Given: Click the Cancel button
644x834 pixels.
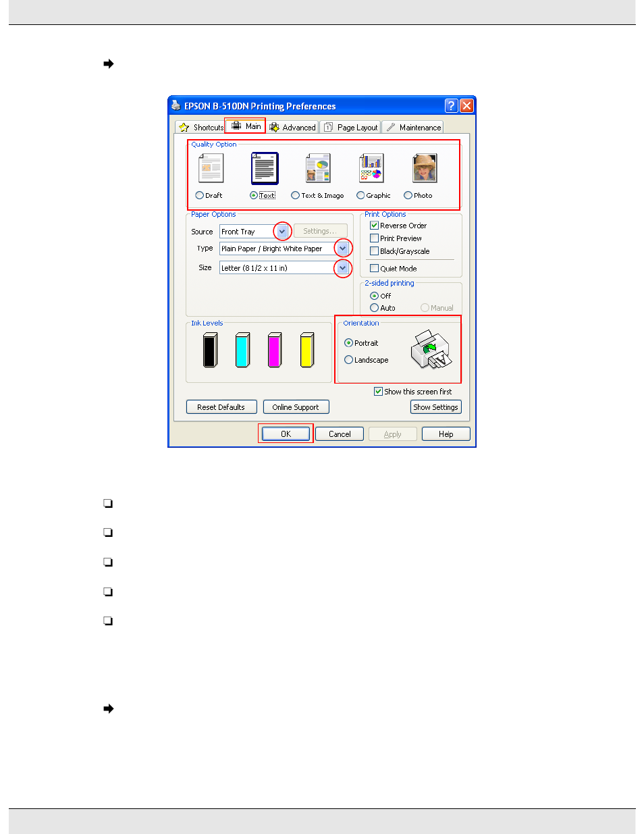Looking at the screenshot, I should click(340, 434).
